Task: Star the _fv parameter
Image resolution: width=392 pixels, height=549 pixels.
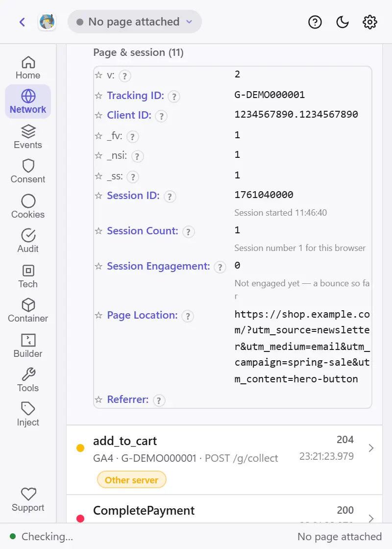Action: click(98, 136)
